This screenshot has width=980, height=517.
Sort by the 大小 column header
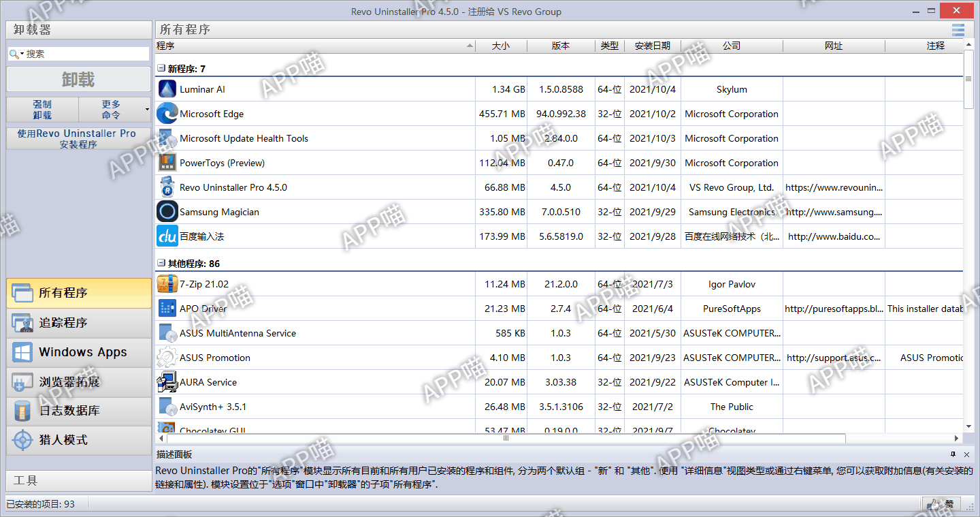pyautogui.click(x=501, y=46)
